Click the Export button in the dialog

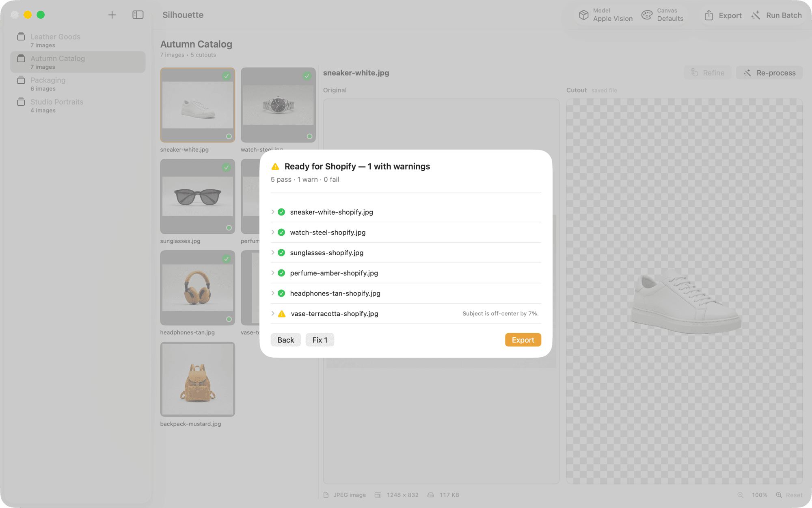(523, 340)
